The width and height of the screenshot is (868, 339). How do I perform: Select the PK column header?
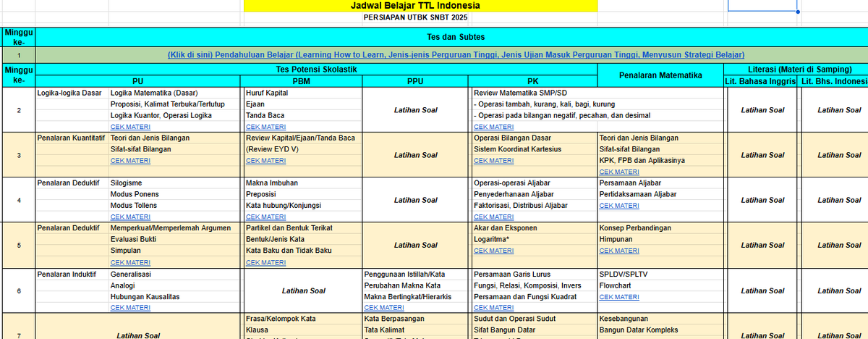click(x=534, y=80)
